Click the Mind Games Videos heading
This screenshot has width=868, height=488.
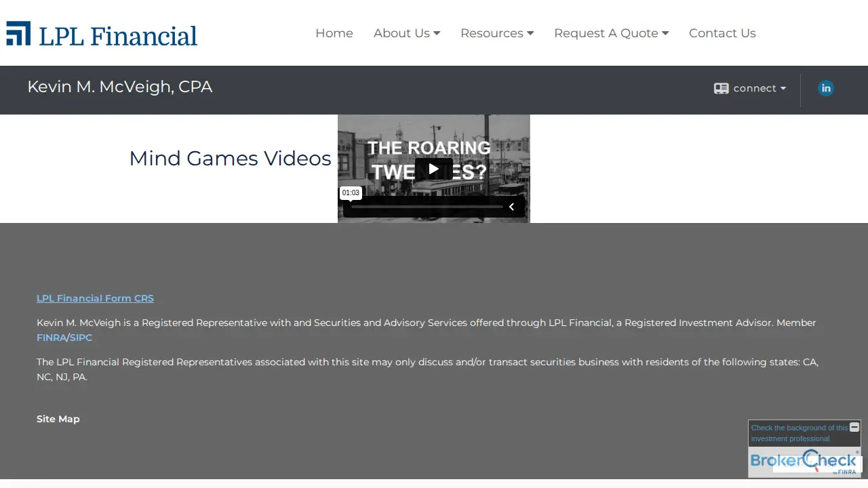(x=230, y=158)
